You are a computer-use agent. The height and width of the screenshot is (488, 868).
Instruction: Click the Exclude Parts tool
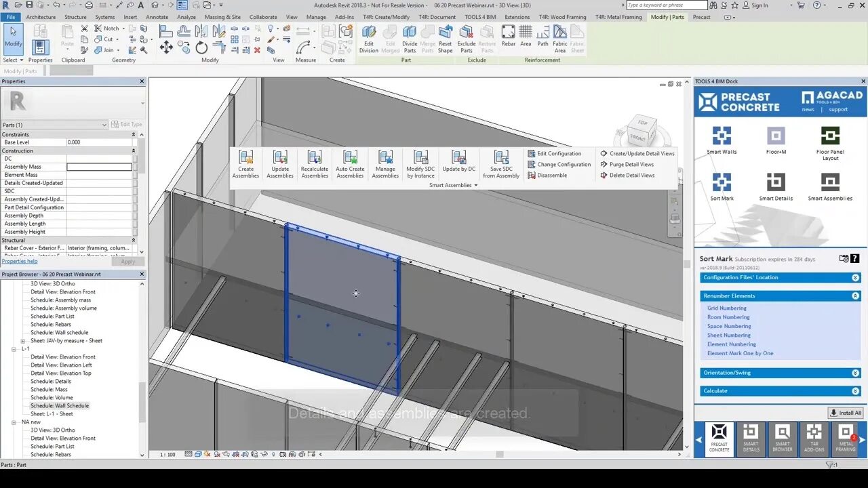click(x=467, y=39)
